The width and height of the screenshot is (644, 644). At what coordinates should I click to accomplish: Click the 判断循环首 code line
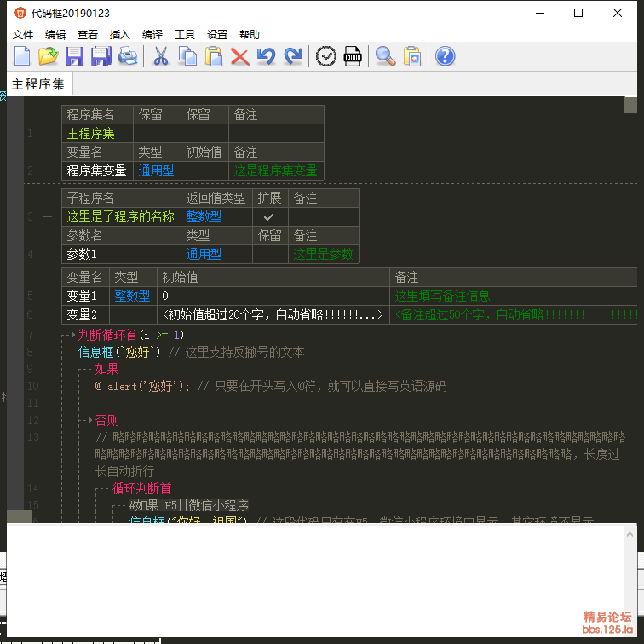[130, 335]
